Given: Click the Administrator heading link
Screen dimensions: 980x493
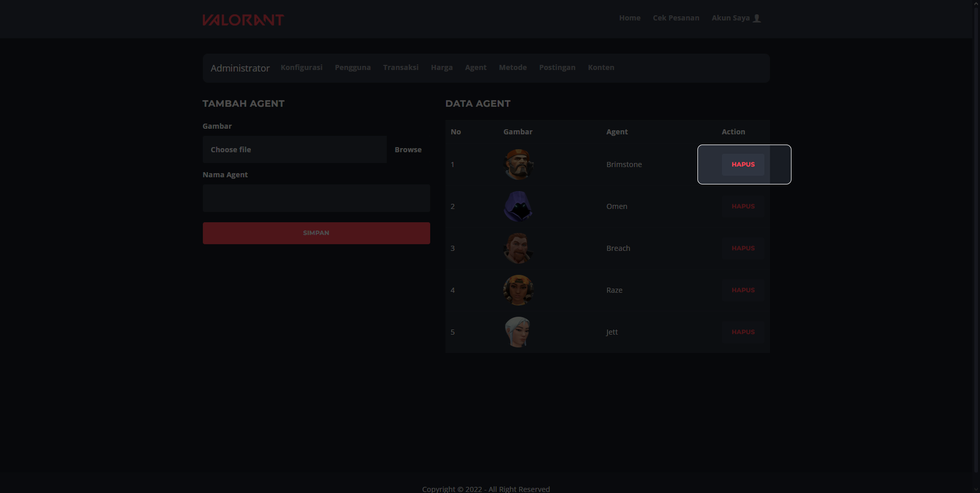Looking at the screenshot, I should click(240, 68).
